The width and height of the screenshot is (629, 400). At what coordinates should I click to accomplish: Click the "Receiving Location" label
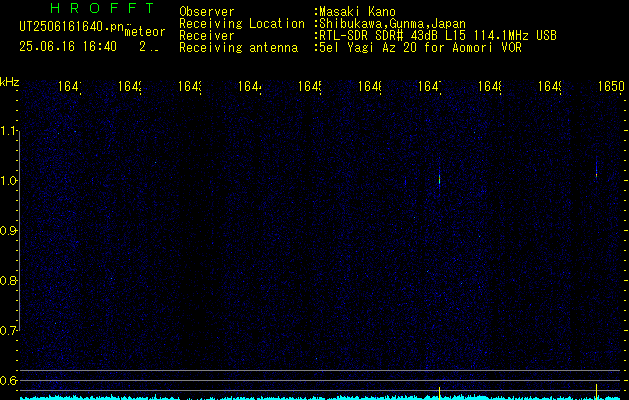pyautogui.click(x=242, y=24)
